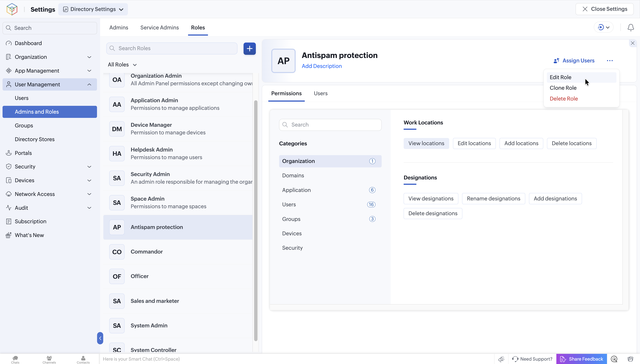Image resolution: width=640 pixels, height=364 pixels.
Task: Toggle the Add locations permission
Action: tap(521, 143)
